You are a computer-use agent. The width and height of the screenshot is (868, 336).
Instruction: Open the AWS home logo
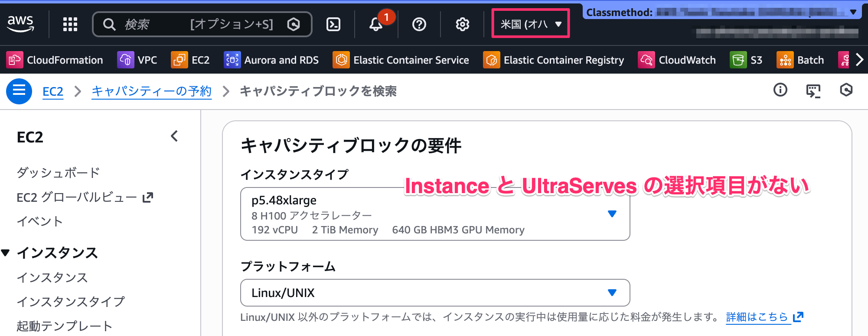point(20,24)
